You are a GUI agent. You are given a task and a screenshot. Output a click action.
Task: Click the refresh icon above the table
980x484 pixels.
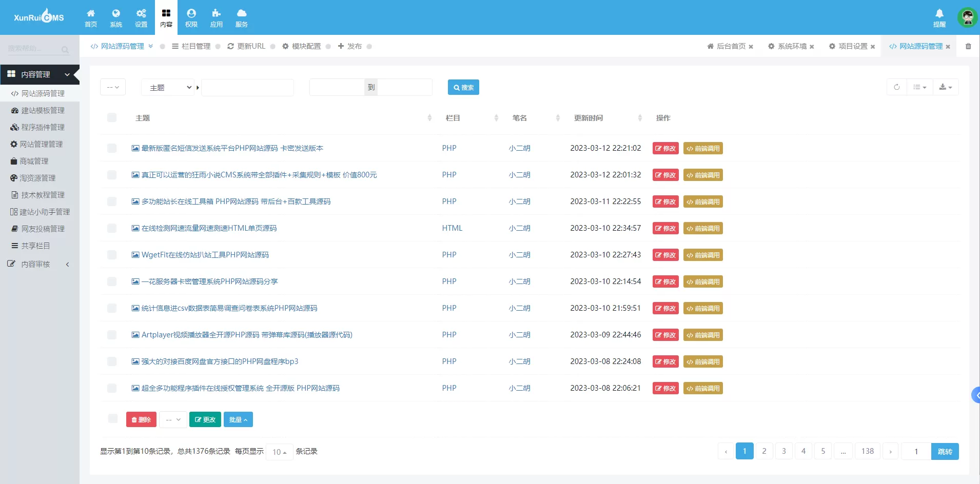(896, 87)
